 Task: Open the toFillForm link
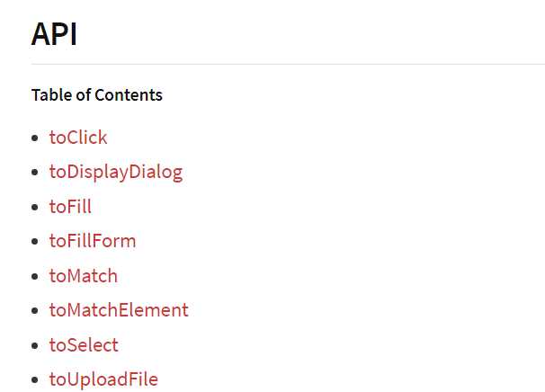[x=93, y=241]
